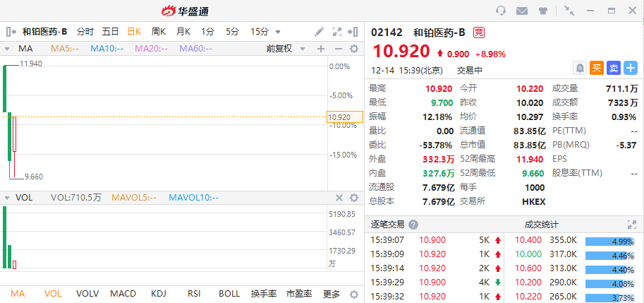Set a price alert with bell icon
Image resolution: width=644 pixels, height=303 pixels.
coord(580,68)
